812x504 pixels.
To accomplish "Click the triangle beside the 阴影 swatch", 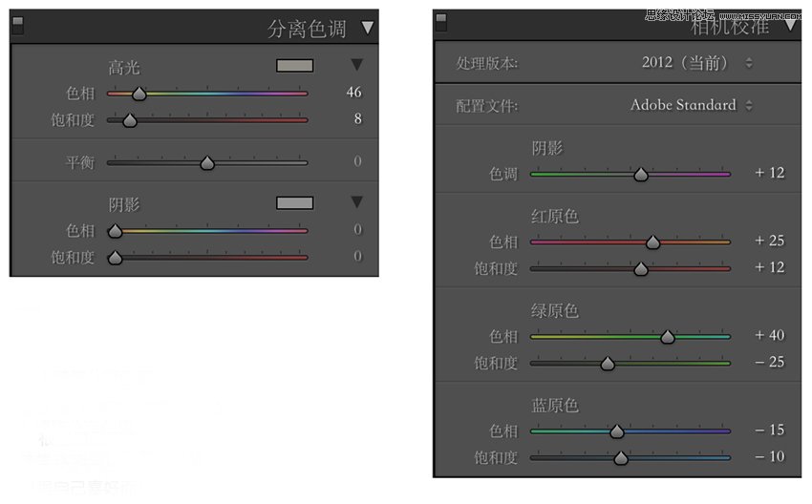I will pos(356,201).
